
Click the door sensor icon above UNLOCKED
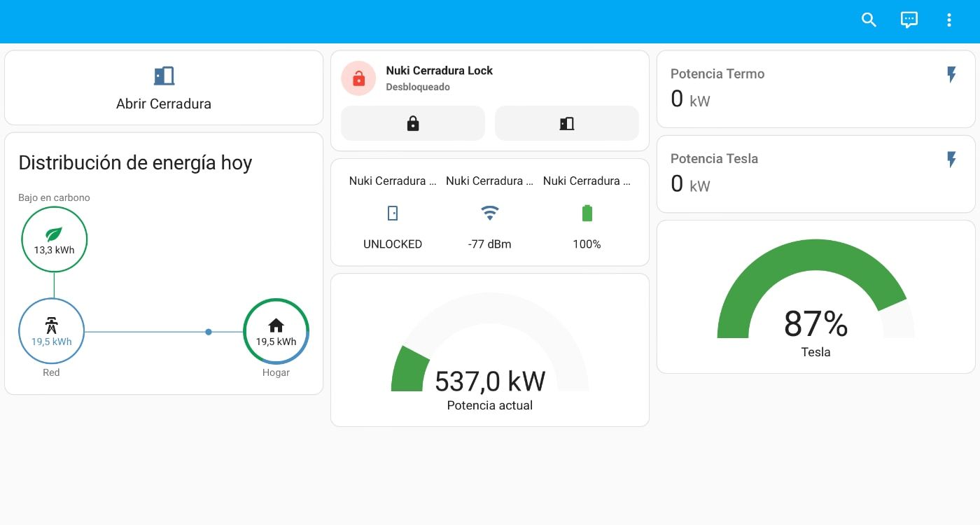click(393, 213)
